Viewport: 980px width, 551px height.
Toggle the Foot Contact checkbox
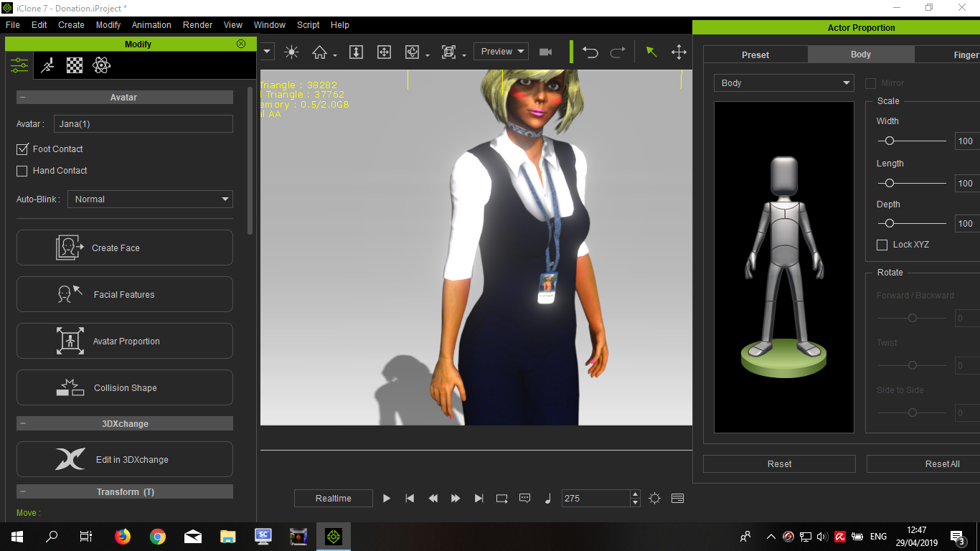[22, 149]
